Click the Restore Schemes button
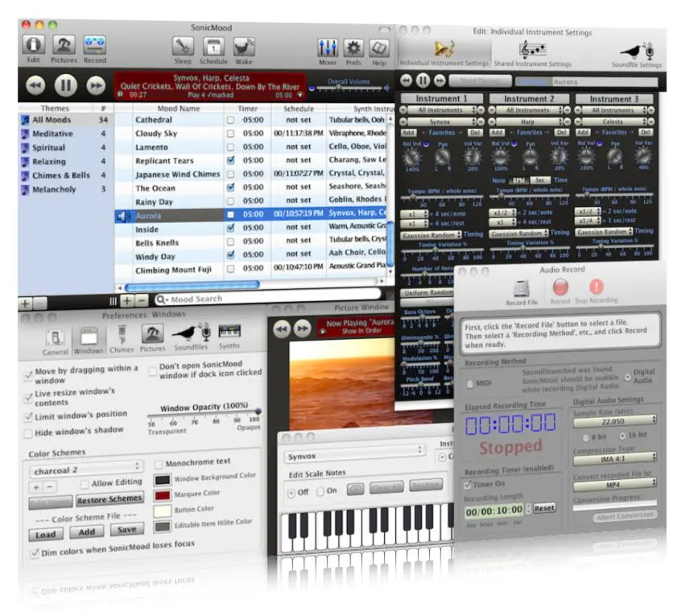The width and height of the screenshot is (681, 616). 109,500
